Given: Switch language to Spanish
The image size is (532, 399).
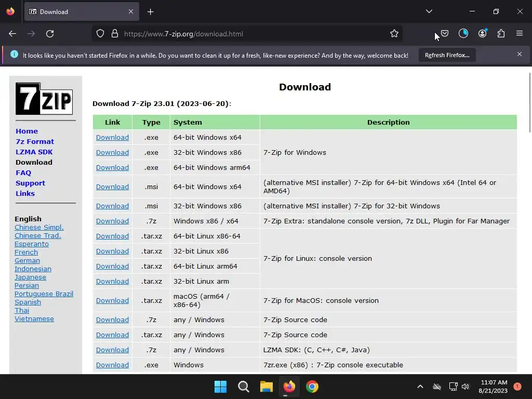Looking at the screenshot, I should click(28, 302).
